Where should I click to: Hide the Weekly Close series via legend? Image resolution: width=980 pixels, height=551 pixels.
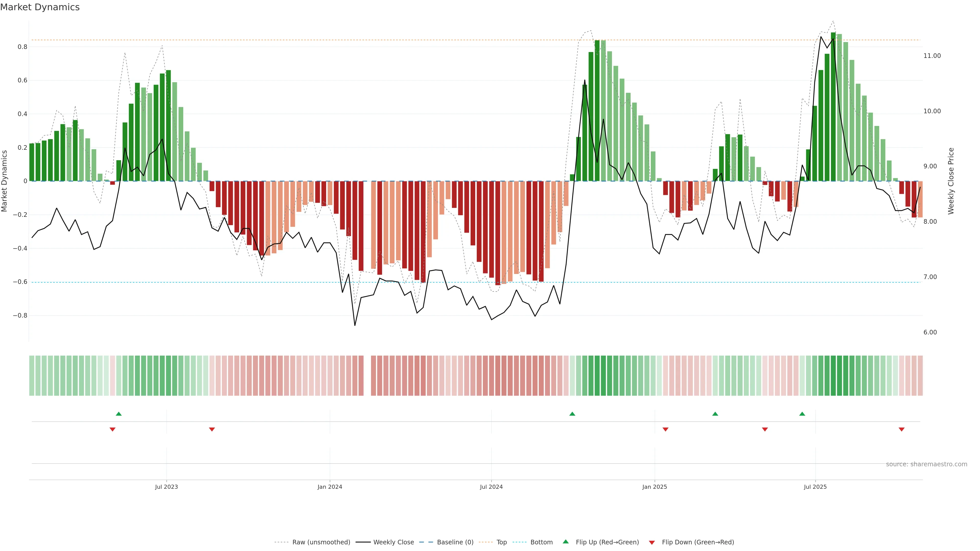click(393, 542)
